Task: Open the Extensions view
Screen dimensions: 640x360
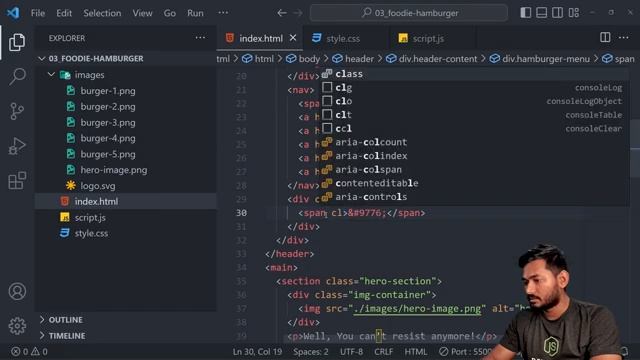Action: 17,180
